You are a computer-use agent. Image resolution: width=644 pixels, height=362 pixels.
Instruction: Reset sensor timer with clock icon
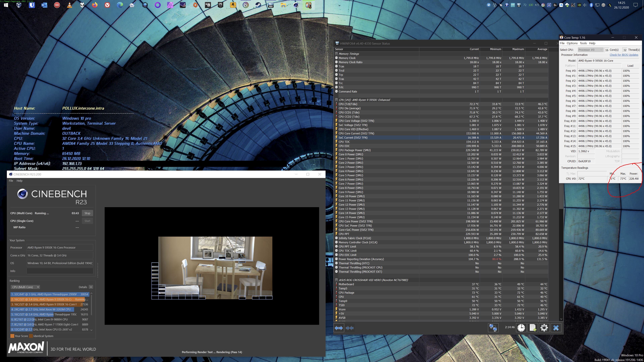tap(521, 328)
